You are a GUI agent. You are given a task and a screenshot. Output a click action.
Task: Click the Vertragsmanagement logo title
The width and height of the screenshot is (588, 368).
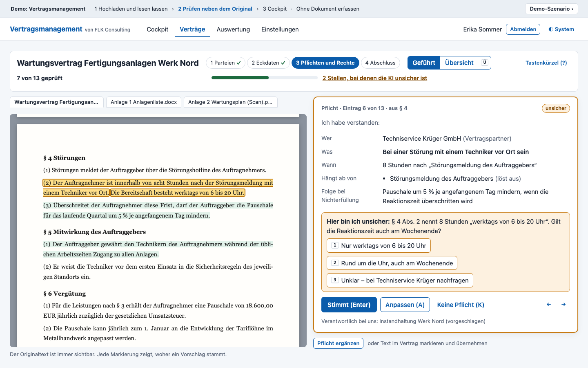[46, 29]
